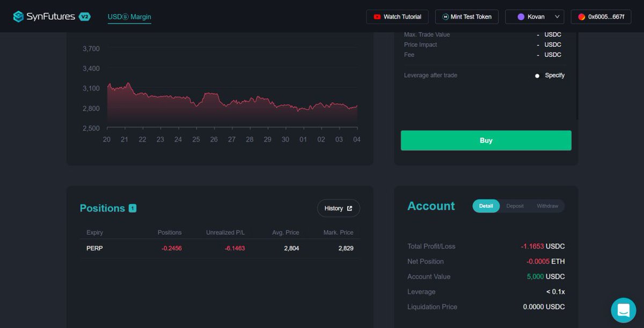Screen dimensions: 644x328
Task: Click the green Buy button
Action: [x=486, y=140]
